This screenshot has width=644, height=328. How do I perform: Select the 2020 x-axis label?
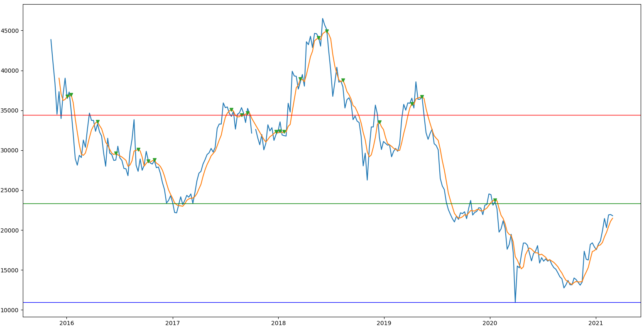[490, 323]
